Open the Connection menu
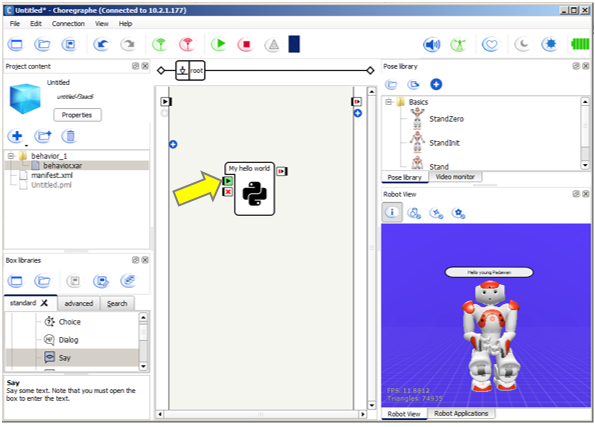Viewport: 595px width, 427px height. pyautogui.click(x=68, y=24)
